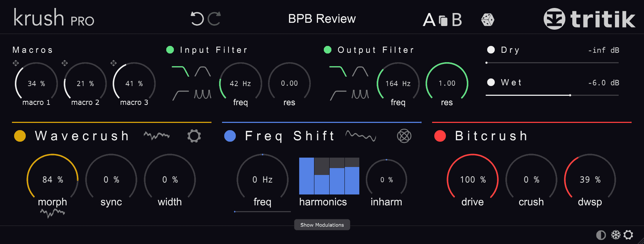Open Wavecrush waveform selector icon
Viewport: 644px width, 244px height.
coord(156,136)
